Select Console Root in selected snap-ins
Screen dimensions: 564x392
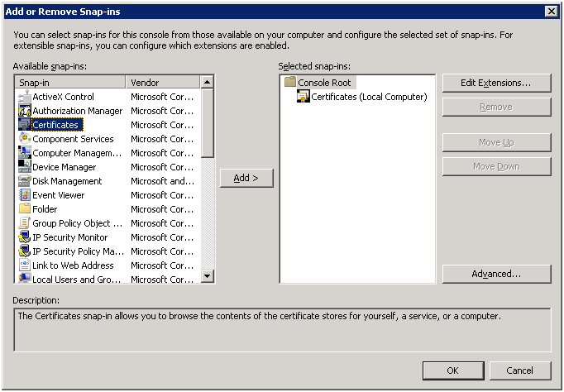(x=324, y=83)
